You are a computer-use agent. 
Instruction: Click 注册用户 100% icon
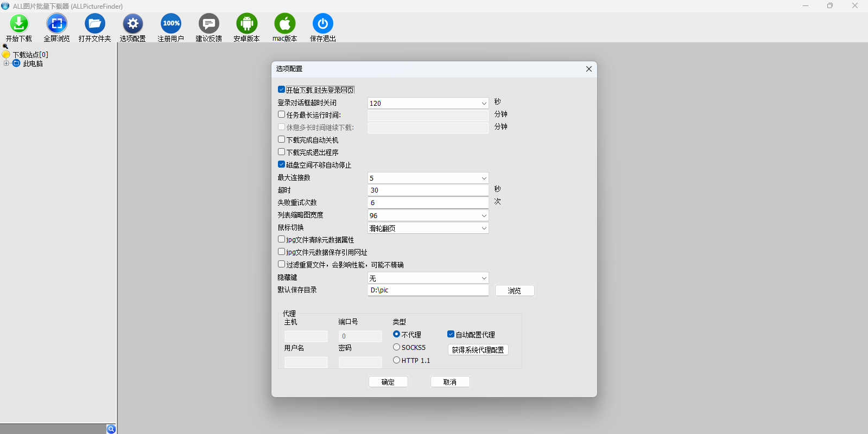click(x=171, y=23)
